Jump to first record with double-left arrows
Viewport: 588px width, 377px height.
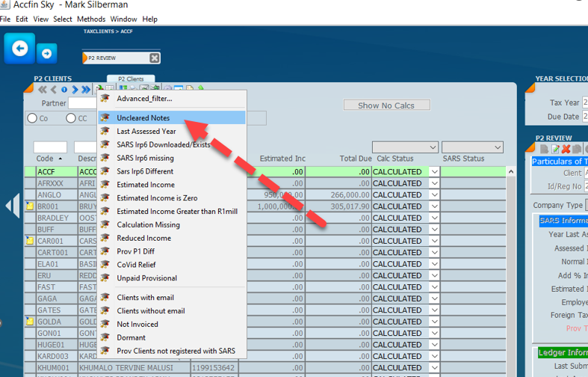(x=43, y=90)
